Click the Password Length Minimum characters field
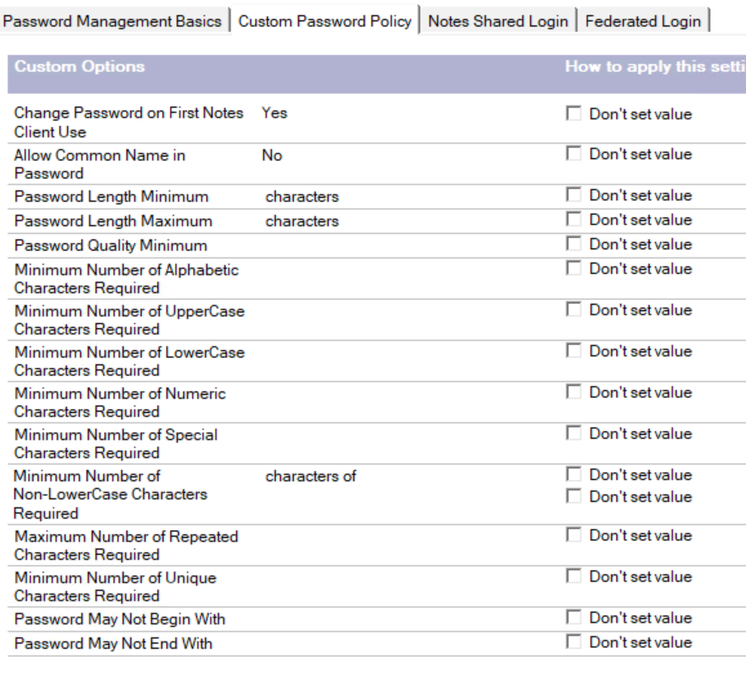This screenshot has height=700, width=746. click(x=301, y=197)
